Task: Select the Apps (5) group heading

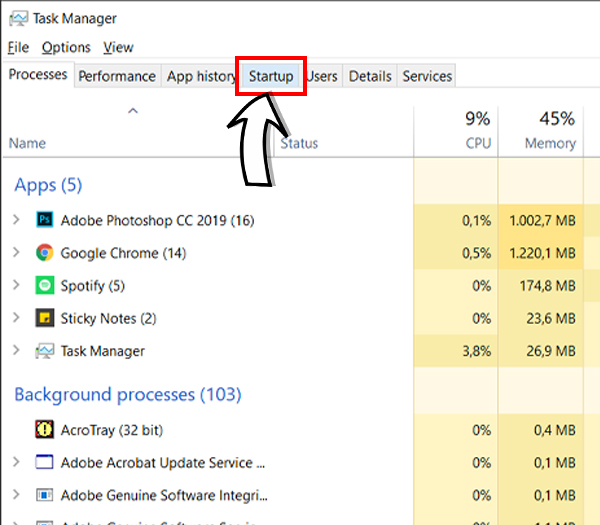Action: [48, 185]
